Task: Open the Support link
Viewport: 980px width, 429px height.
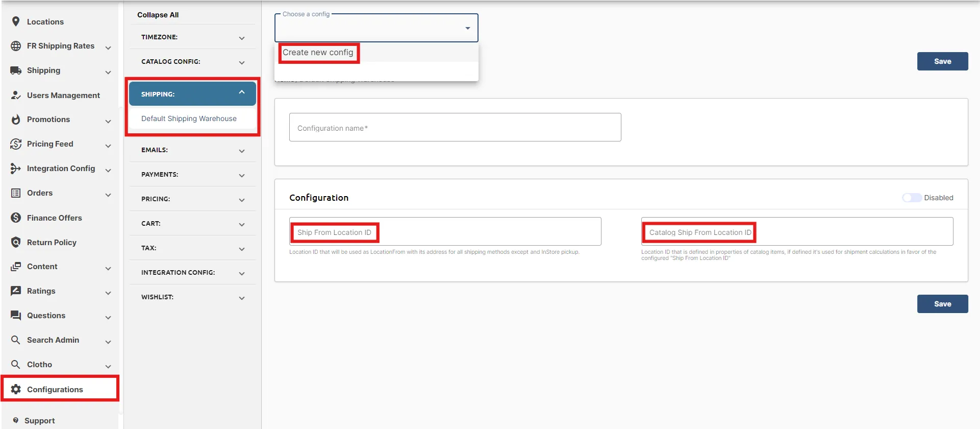Action: [39, 421]
